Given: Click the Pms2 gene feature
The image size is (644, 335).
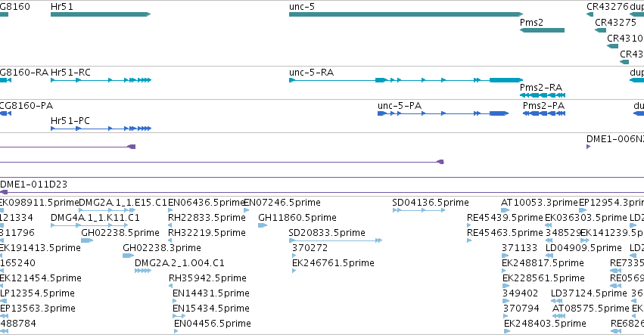Looking at the screenshot, I should pyautogui.click(x=542, y=30).
